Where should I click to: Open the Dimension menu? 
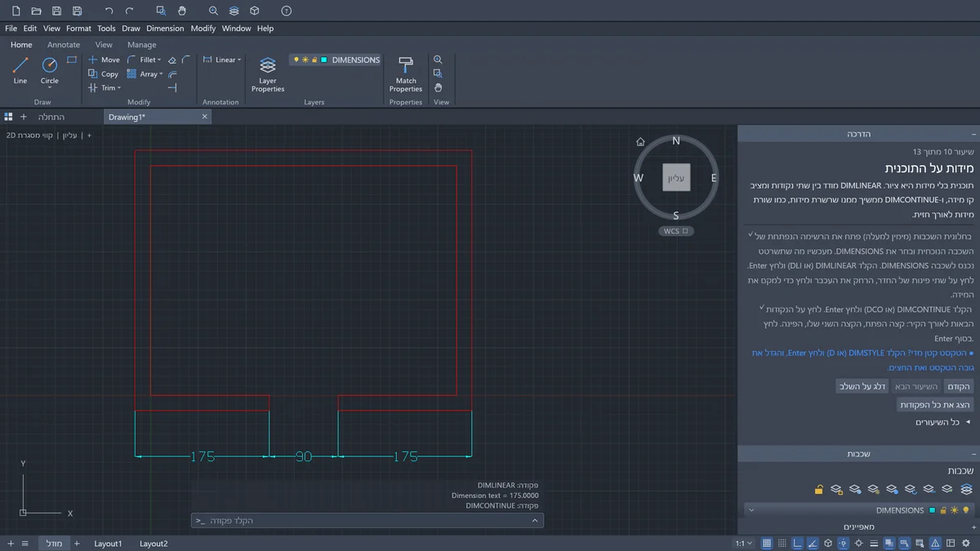pos(165,28)
